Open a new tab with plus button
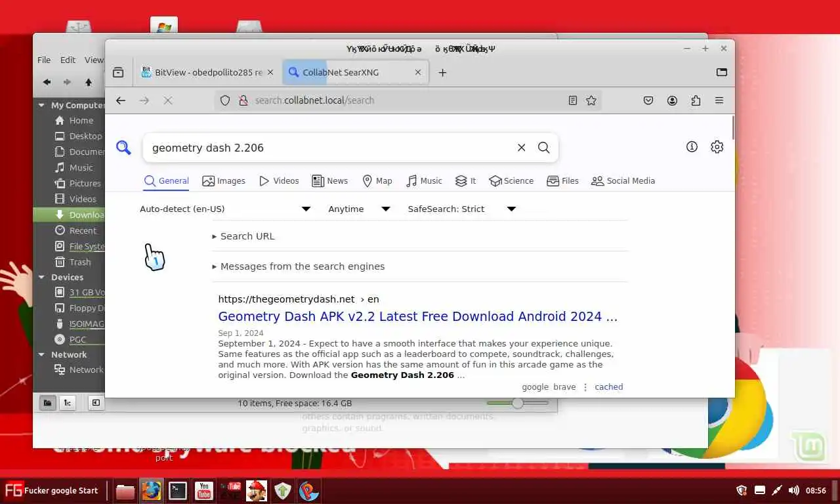This screenshot has width=840, height=504. pos(442,72)
